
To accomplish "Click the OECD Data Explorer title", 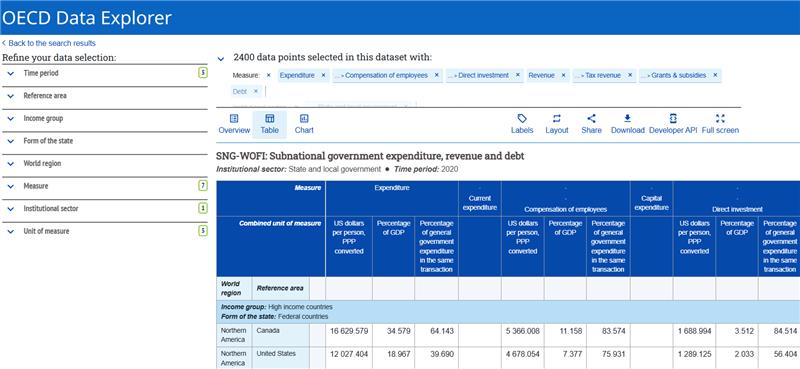I will (x=87, y=18).
